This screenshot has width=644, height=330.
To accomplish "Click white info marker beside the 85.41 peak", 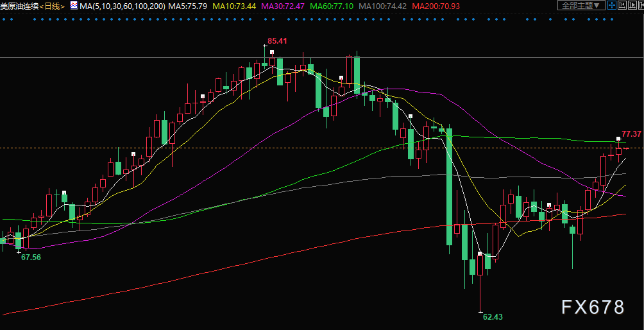I will (272, 52).
